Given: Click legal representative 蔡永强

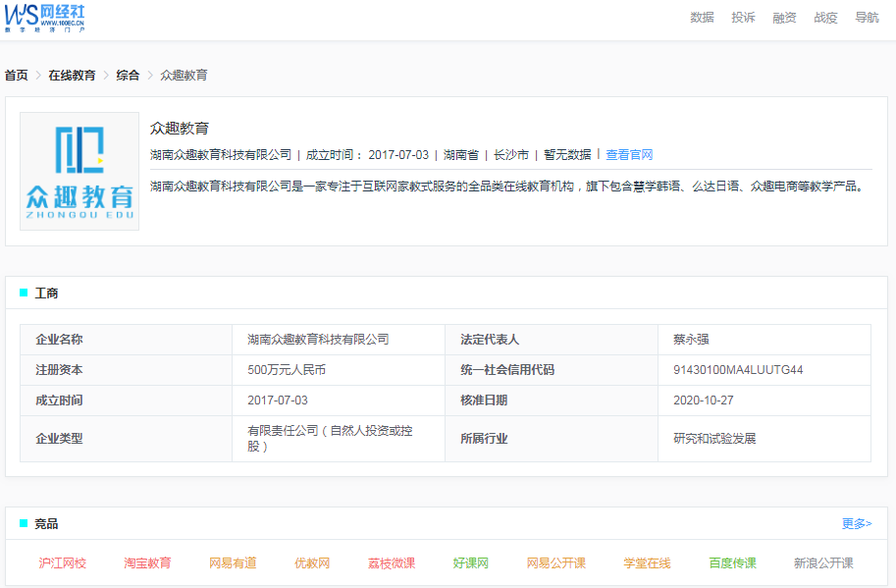Looking at the screenshot, I should coord(691,340).
